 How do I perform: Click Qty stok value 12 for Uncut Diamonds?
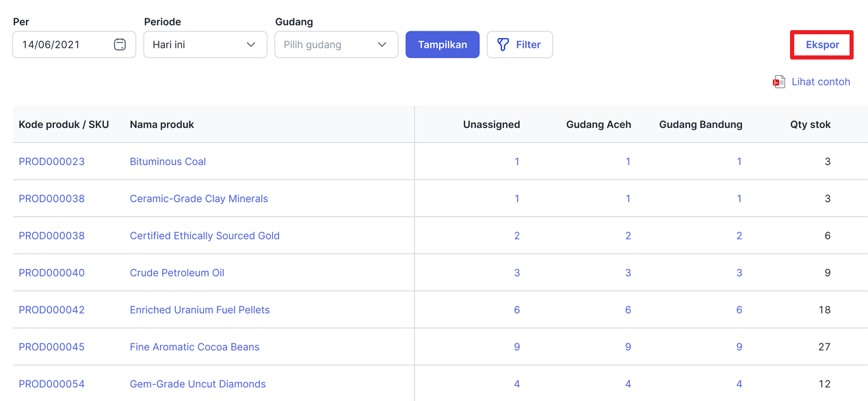[824, 384]
